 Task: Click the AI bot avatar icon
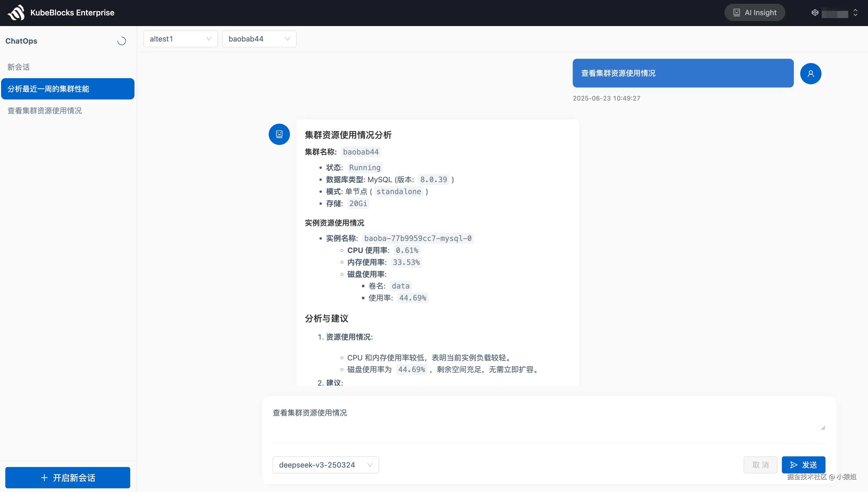click(x=279, y=134)
